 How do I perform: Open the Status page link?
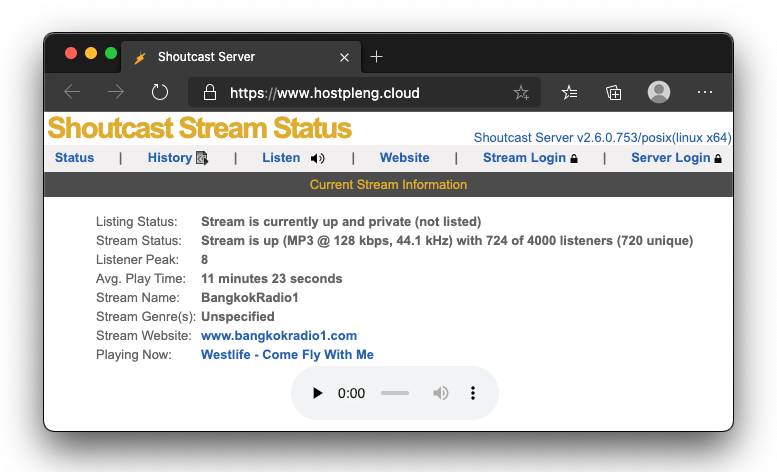[x=74, y=157]
